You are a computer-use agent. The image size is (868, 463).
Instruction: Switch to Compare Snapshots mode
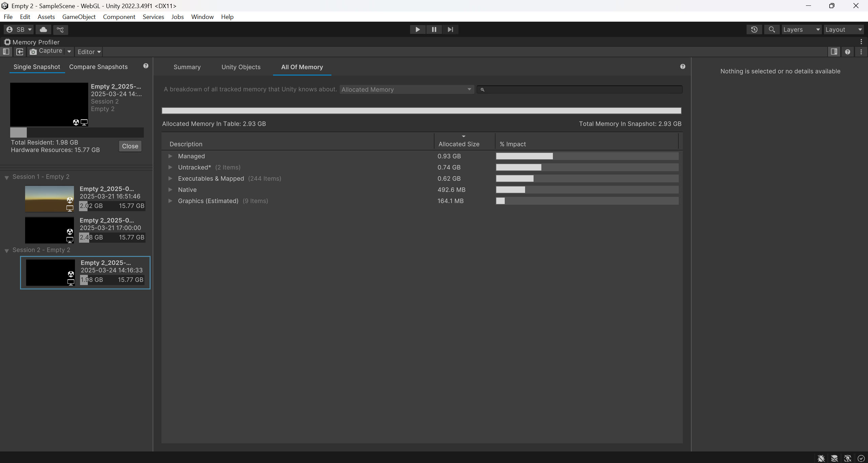click(x=98, y=67)
